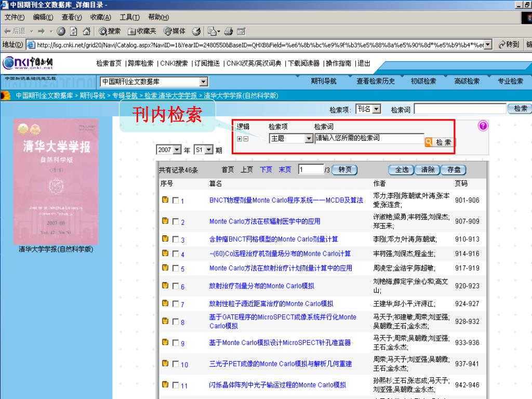Check the checkbox for record 11
This screenshot has width=532, height=399.
[176, 385]
